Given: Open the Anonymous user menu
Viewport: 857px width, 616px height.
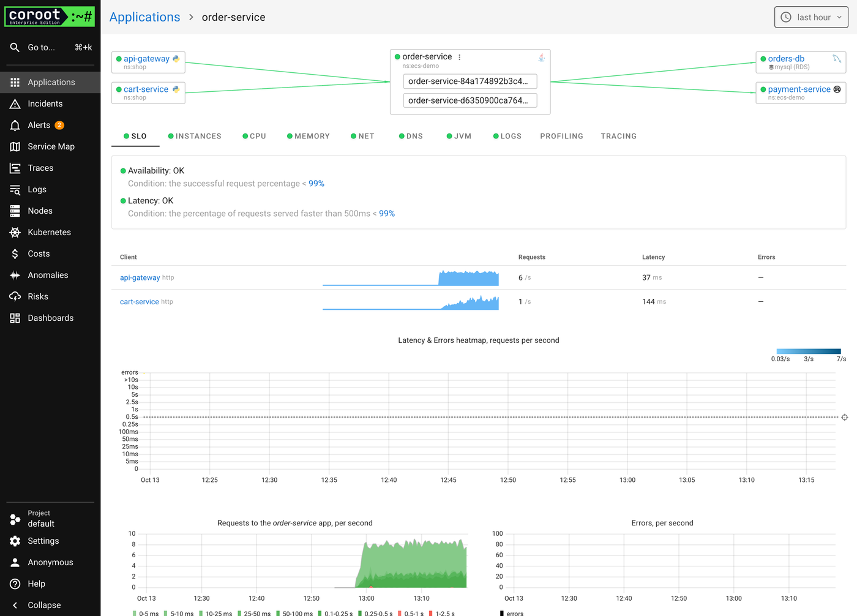Looking at the screenshot, I should point(50,562).
